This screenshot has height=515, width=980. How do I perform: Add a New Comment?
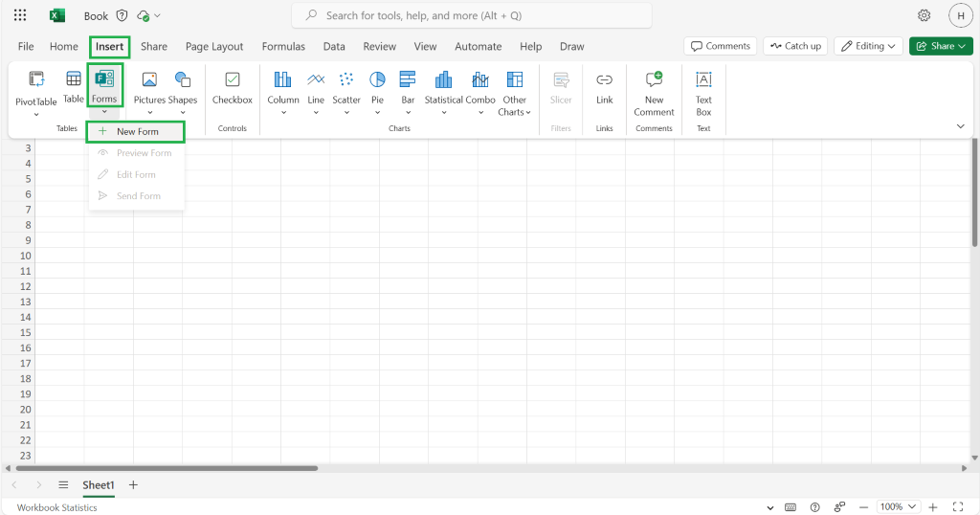(x=654, y=93)
